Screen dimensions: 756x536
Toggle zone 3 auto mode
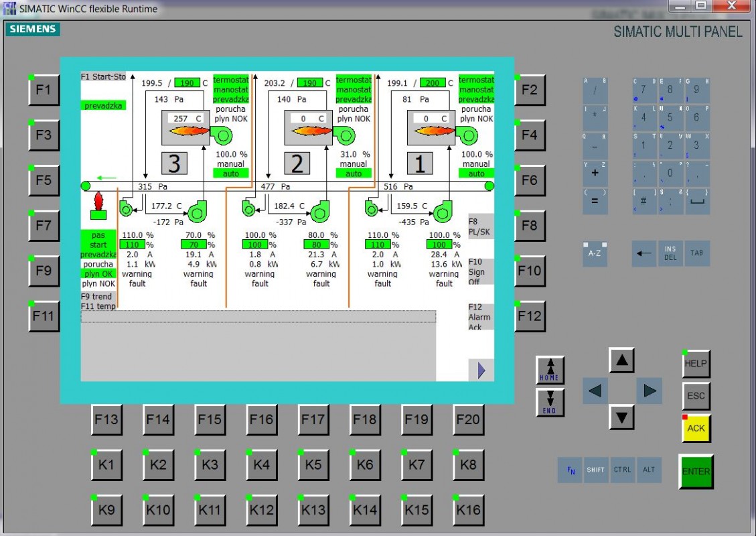coord(231,174)
